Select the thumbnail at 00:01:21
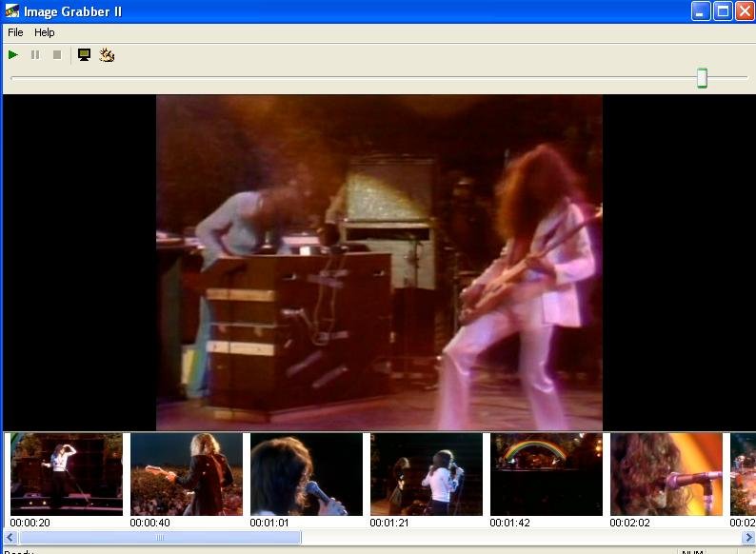756x554 pixels. (x=427, y=474)
